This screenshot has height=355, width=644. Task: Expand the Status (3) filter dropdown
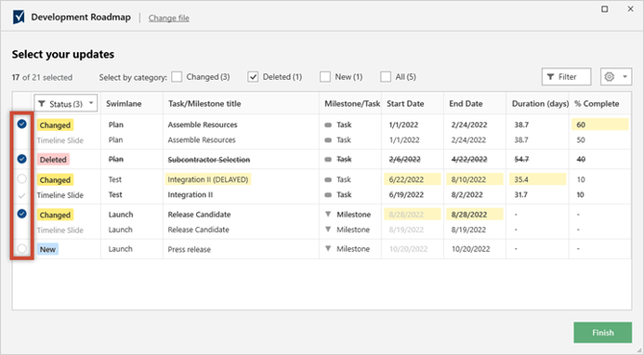[65, 104]
